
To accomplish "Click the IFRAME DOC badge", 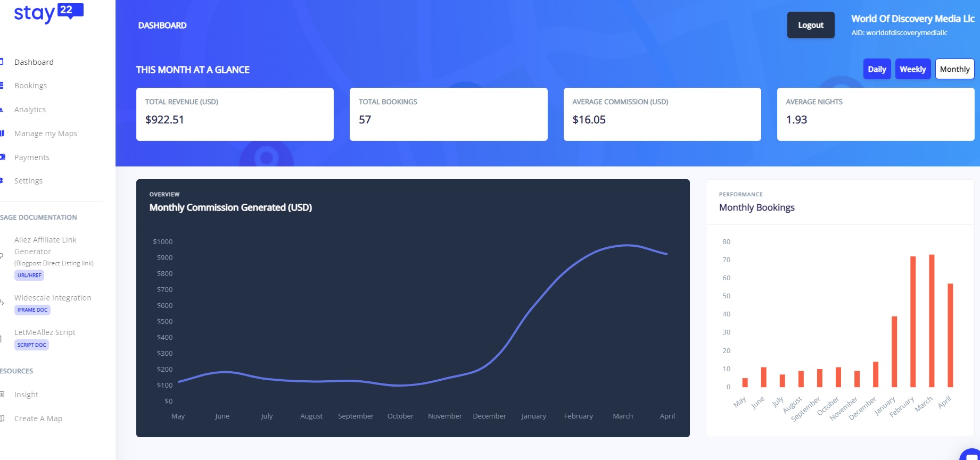I will pyautogui.click(x=32, y=310).
